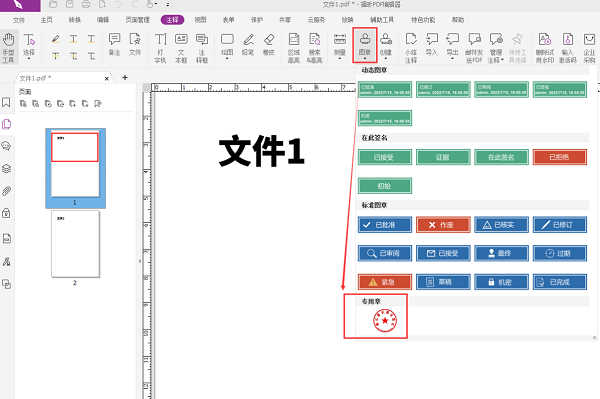The image size is (600, 399).
Task: Select the Callout tool (注释框)
Action: (202, 47)
